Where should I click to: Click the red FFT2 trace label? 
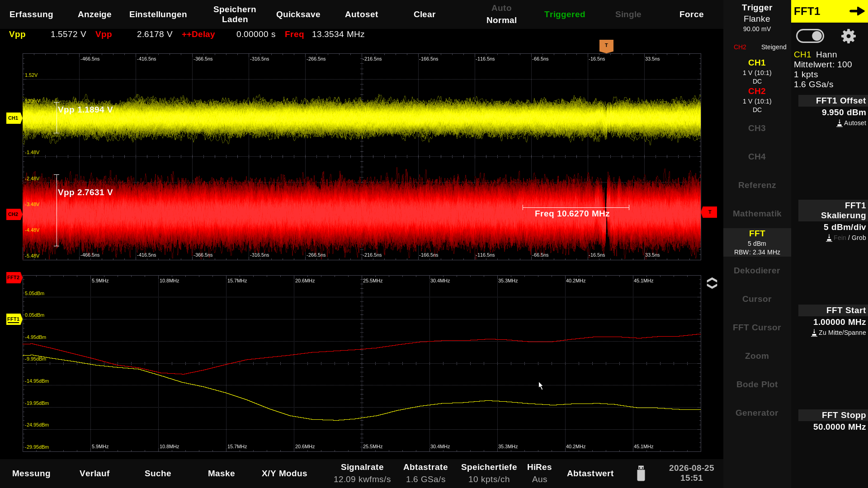point(14,277)
